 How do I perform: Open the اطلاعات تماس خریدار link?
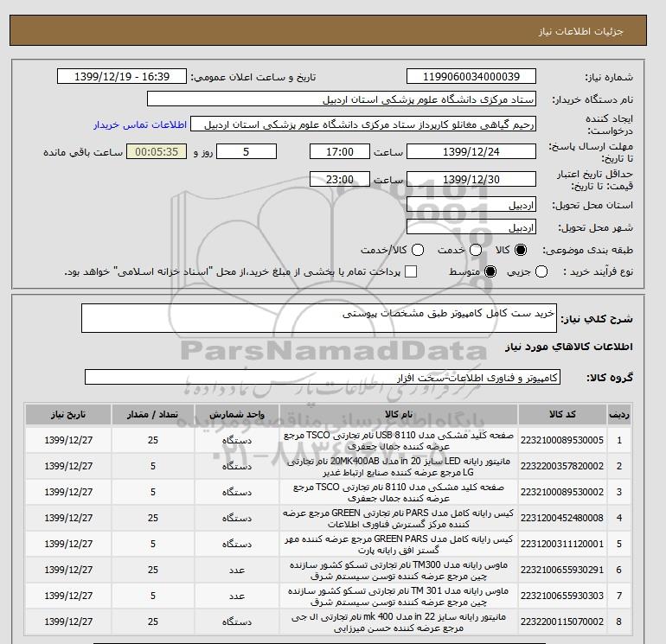[x=140, y=124]
